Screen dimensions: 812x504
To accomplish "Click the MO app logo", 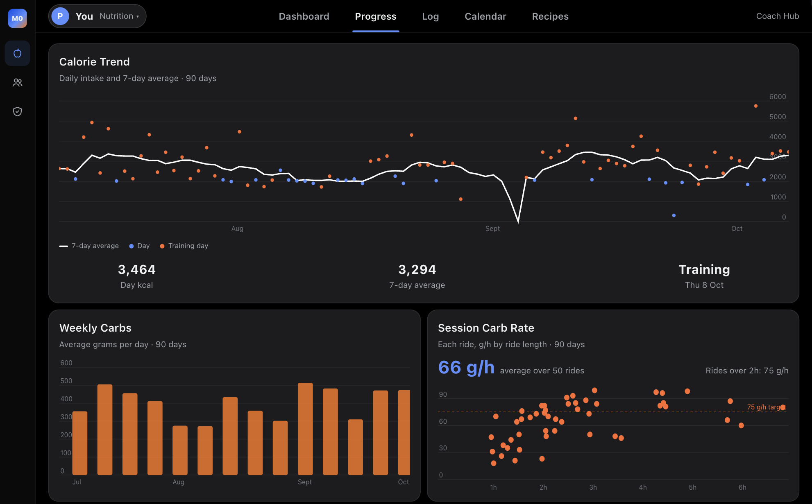I will (x=17, y=18).
